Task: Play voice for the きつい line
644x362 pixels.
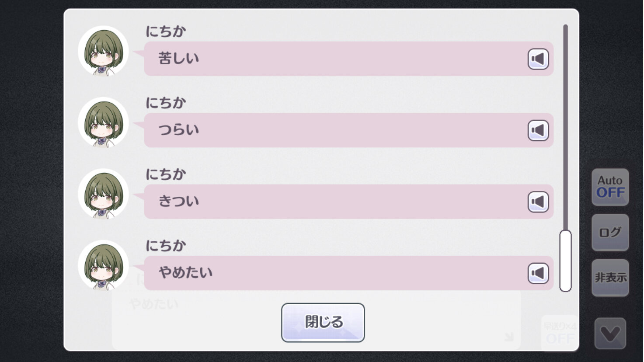Action: point(538,202)
